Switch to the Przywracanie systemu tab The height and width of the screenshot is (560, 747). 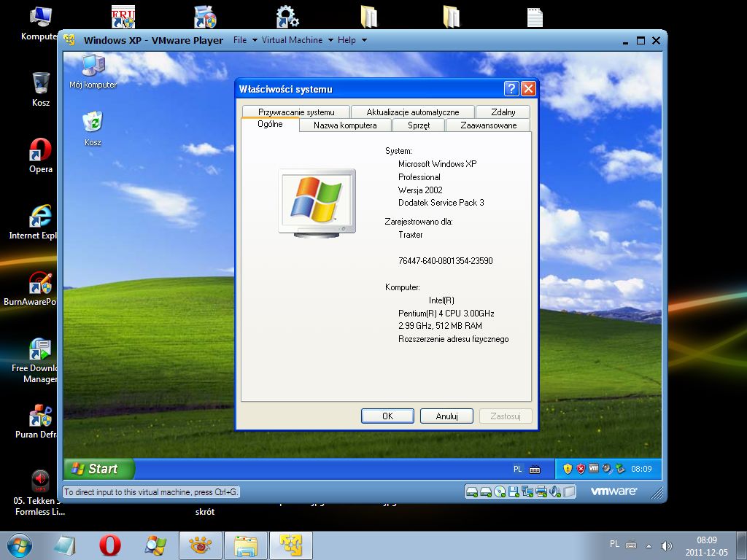296,112
